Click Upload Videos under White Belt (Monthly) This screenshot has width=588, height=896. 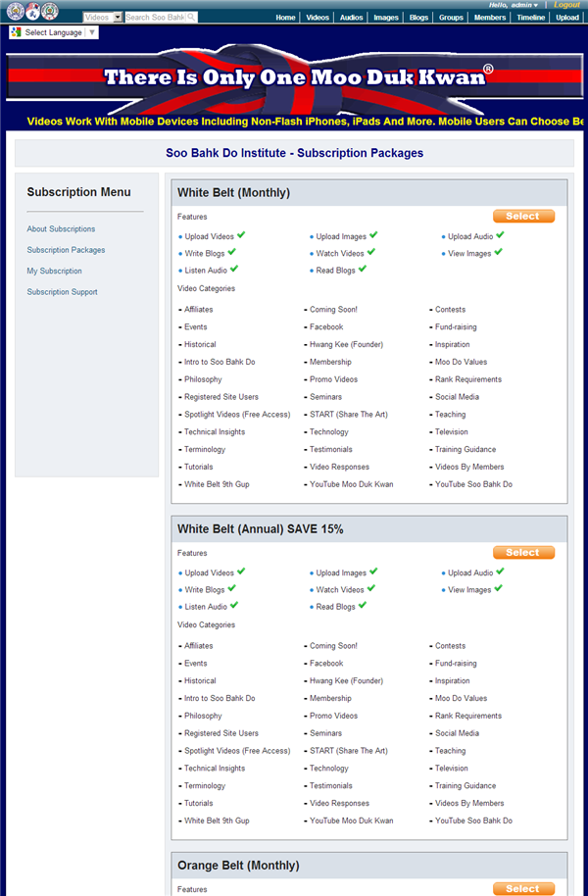click(x=209, y=236)
